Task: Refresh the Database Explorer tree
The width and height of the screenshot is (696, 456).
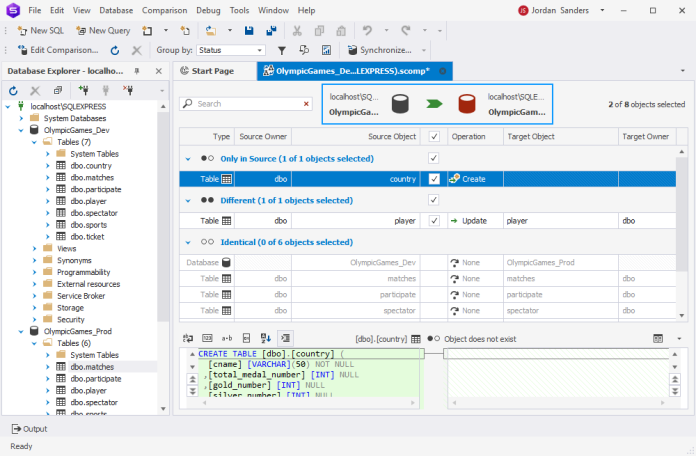Action: pos(13,91)
